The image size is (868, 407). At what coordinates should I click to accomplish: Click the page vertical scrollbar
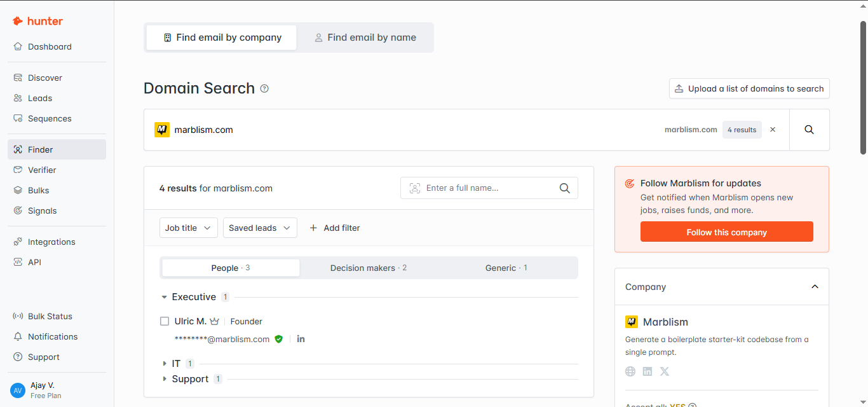point(863,87)
